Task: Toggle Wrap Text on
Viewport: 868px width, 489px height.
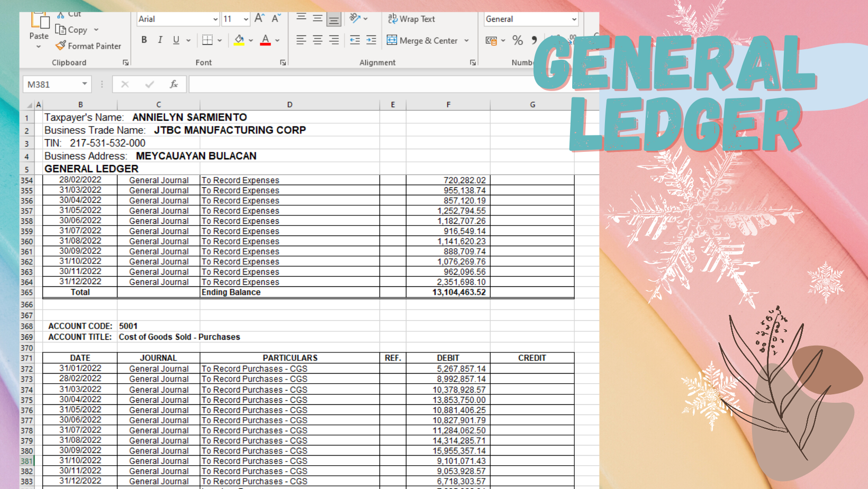Action: click(411, 19)
